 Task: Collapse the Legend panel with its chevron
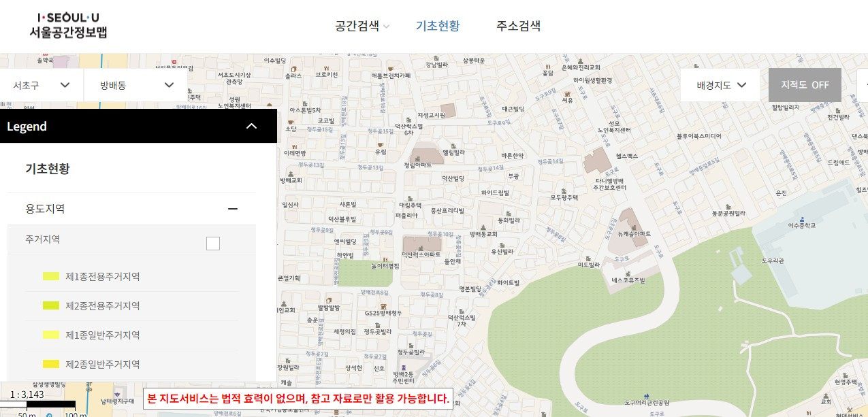pyautogui.click(x=251, y=126)
